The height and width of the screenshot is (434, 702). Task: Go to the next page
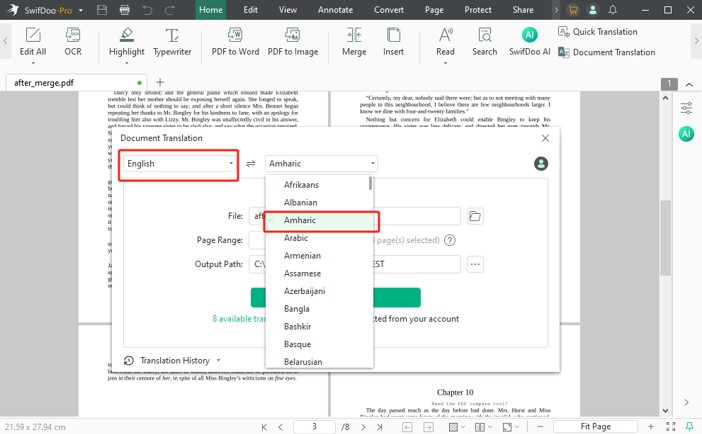click(363, 427)
